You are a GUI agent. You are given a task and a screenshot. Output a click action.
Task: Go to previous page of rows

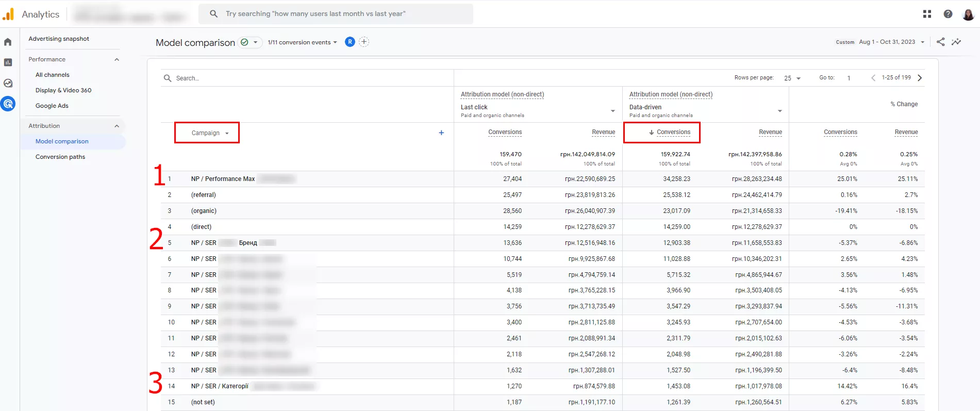point(873,78)
